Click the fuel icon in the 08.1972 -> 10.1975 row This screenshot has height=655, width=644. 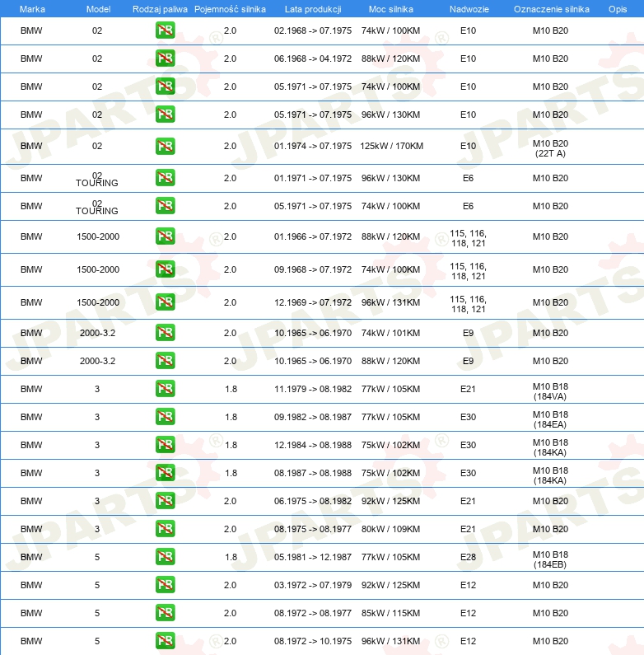pyautogui.click(x=165, y=641)
